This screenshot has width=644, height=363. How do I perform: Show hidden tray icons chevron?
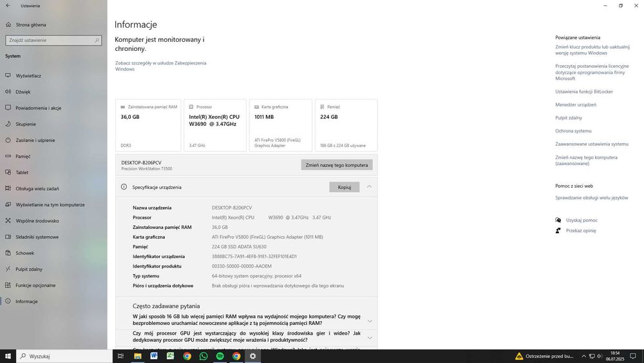point(583,356)
